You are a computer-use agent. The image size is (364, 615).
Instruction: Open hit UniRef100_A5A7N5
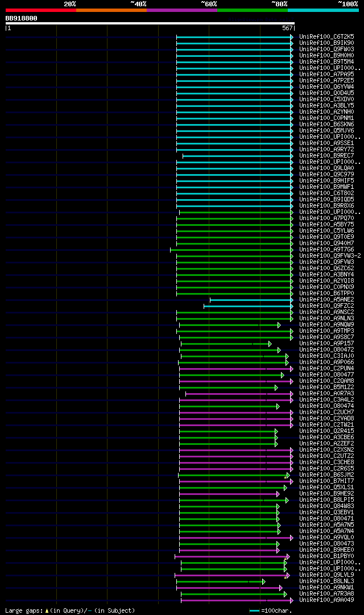click(x=326, y=526)
